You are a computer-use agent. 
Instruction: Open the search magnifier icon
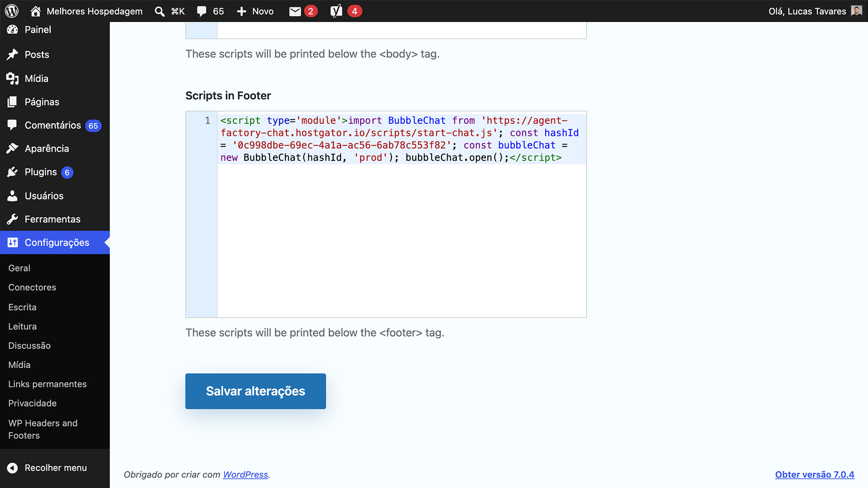click(159, 11)
